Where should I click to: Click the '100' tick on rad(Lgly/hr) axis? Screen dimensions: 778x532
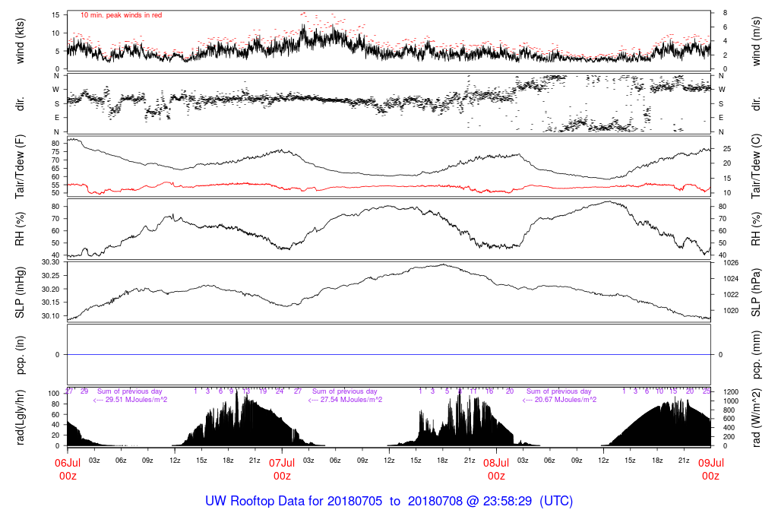click(x=54, y=393)
